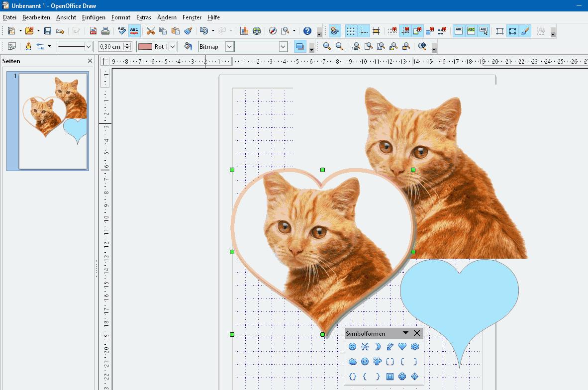Select the heart shape in Symbolformen

point(402,347)
